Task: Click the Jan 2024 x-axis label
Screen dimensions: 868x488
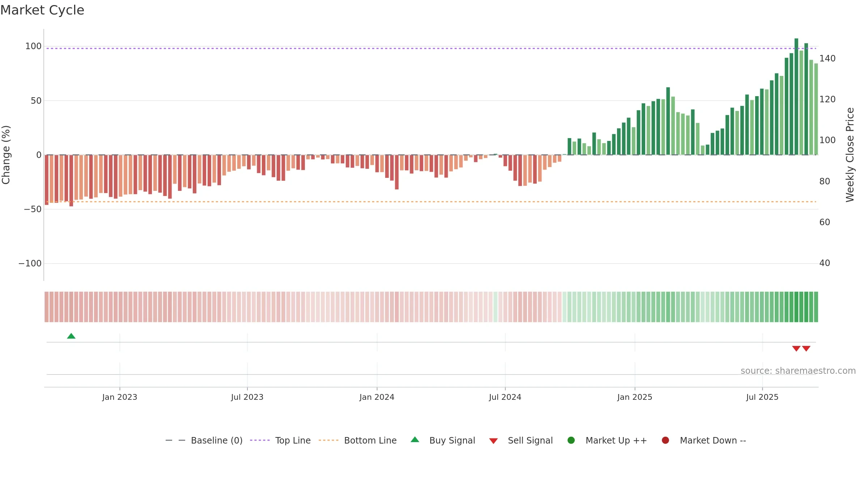Action: tap(377, 397)
